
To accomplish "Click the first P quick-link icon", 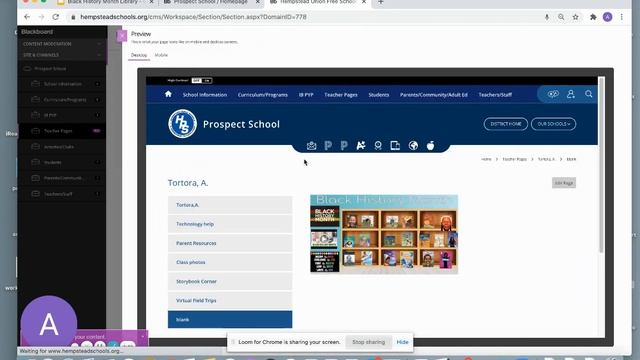I will [x=328, y=146].
